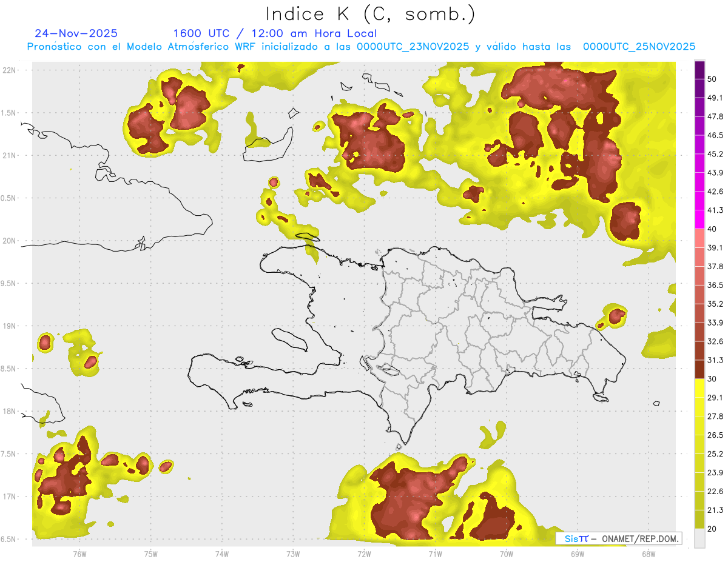Select the dark brown segment of the color bar
Screen dimensions: 728x562
tap(699, 369)
